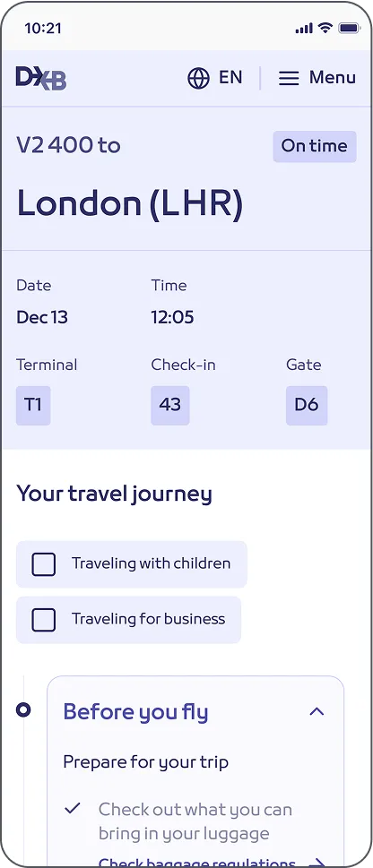The height and width of the screenshot is (868, 373).
Task: Tap the cellular signal bars icon
Action: [304, 29]
